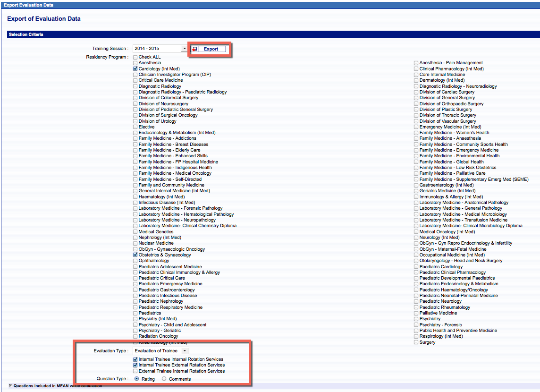Check the Psychiatry - Forensic box
Viewport: 540px width, 392px height.
[416, 325]
